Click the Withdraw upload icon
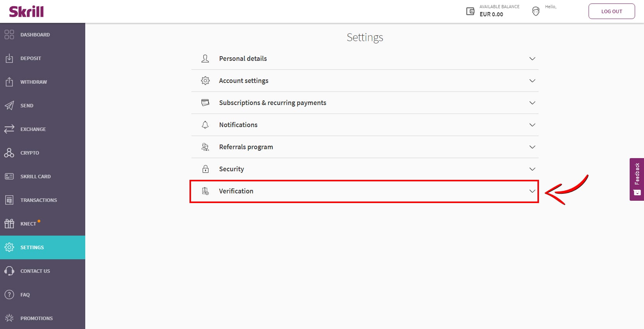The height and width of the screenshot is (329, 644). [x=9, y=82]
